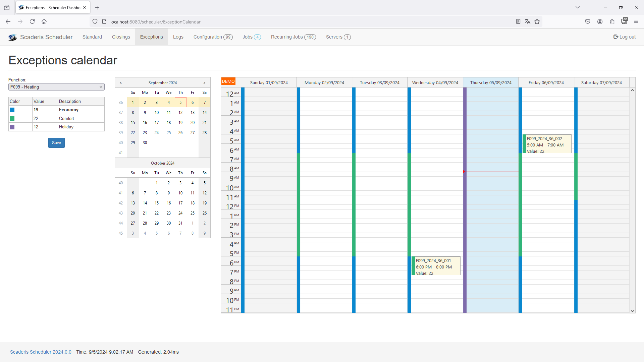
Task: Go to next month in mini calendar
Action: 204,83
